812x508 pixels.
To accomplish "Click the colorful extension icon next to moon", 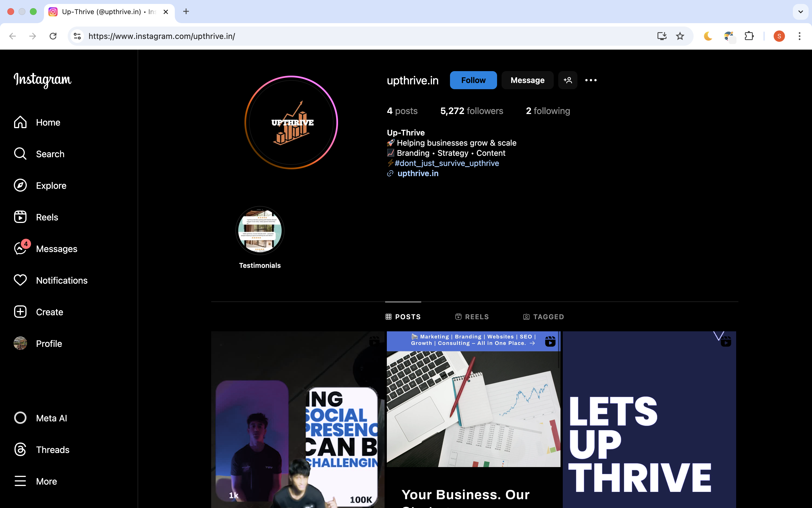I will tap(729, 36).
